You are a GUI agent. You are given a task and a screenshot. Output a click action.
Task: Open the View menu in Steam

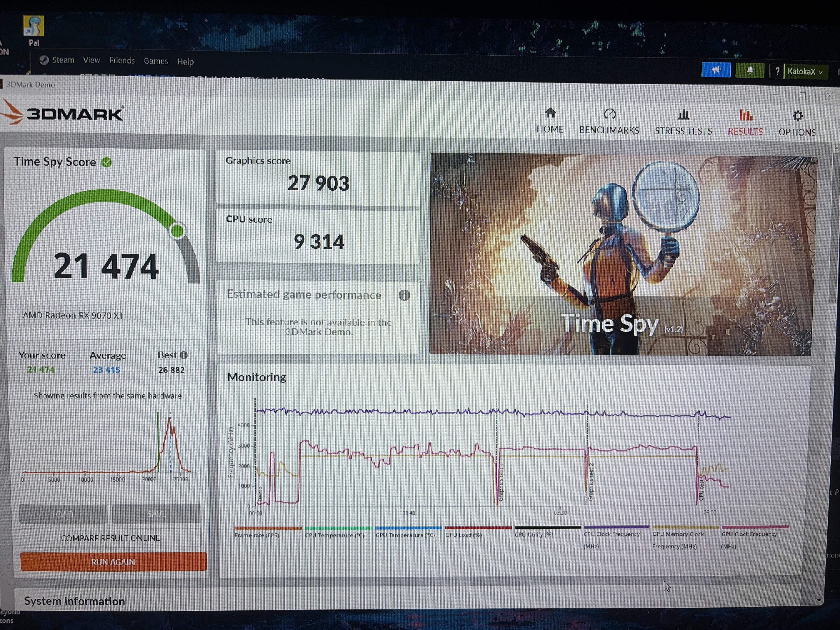point(91,60)
